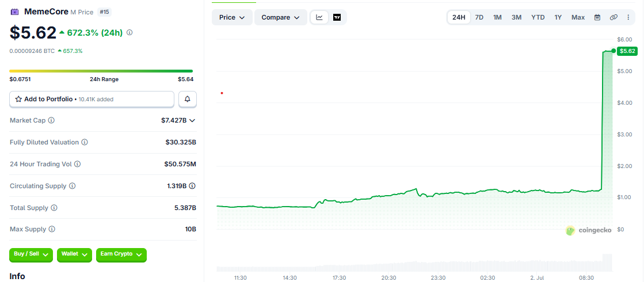The height and width of the screenshot is (282, 644).
Task: Select the 7D time range tab
Action: click(x=479, y=17)
